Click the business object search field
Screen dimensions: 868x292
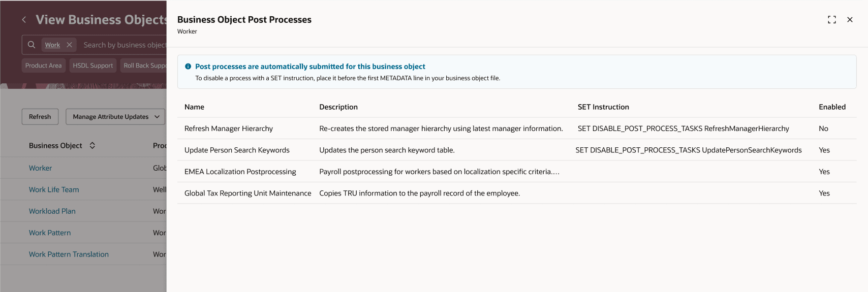tap(125, 45)
